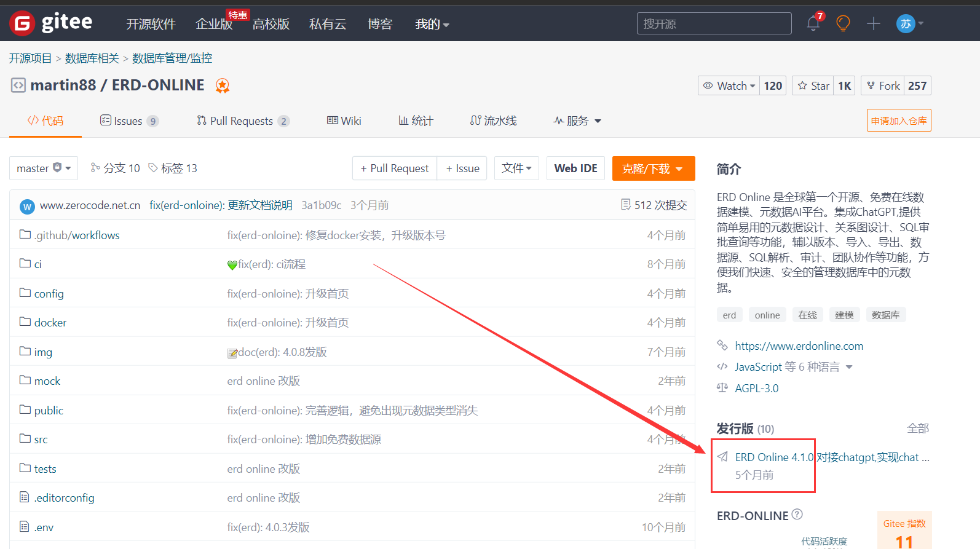Click the online topic tag
Image resolution: width=980 pixels, height=549 pixels.
767,315
